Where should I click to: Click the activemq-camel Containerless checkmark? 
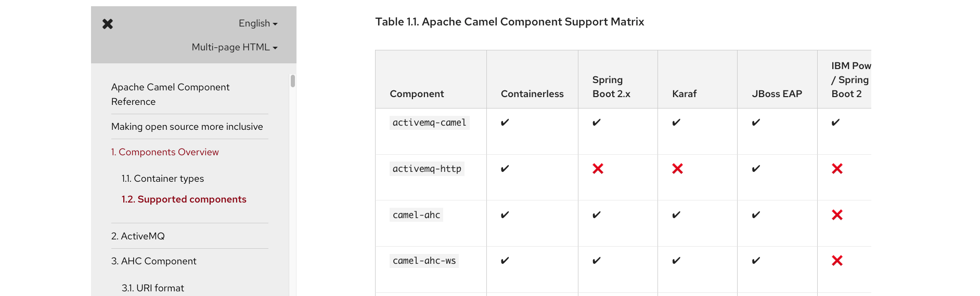[505, 123]
